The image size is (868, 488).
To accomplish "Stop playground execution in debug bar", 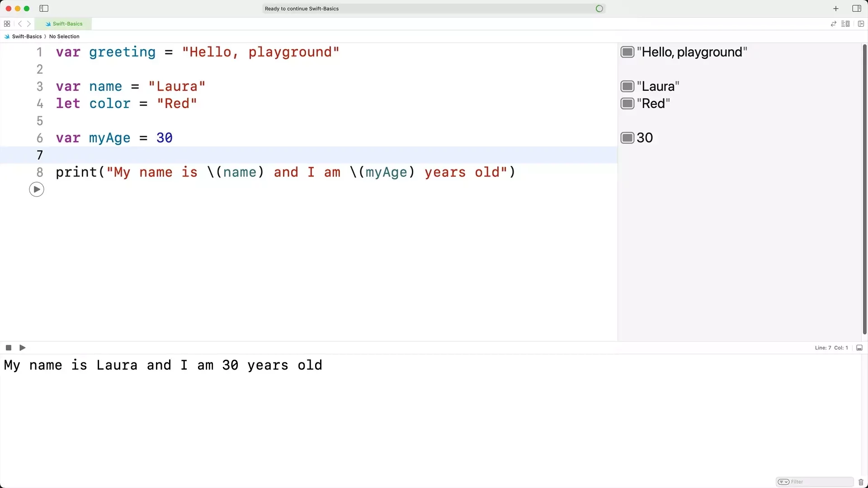I will (9, 347).
